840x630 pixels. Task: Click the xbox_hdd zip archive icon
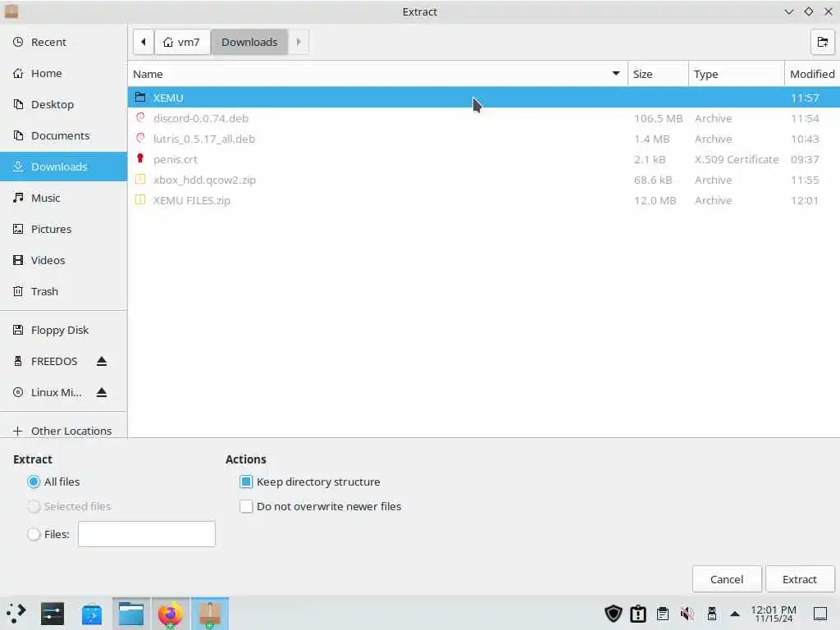140,180
